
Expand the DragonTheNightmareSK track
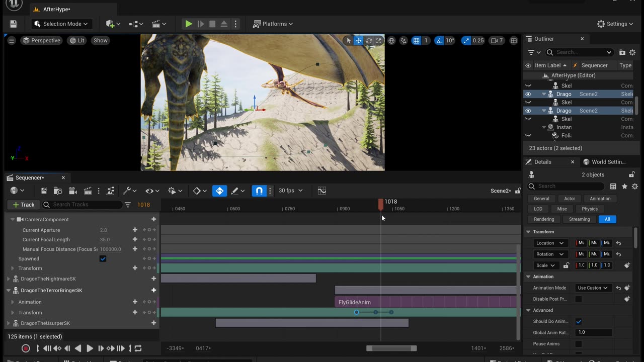(9, 279)
